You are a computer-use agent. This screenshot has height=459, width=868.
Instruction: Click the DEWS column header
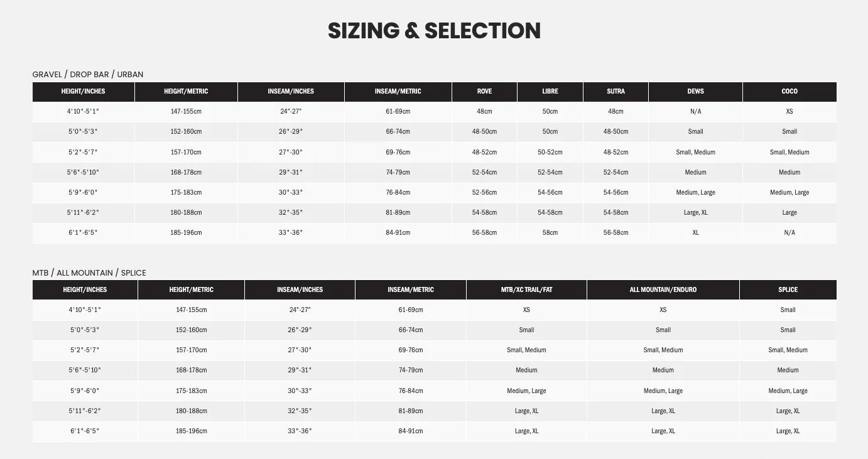pyautogui.click(x=695, y=92)
